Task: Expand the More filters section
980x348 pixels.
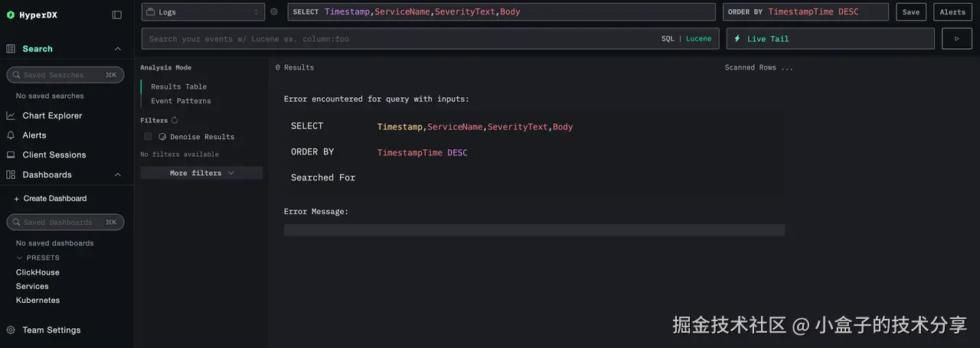Action: pos(201,174)
